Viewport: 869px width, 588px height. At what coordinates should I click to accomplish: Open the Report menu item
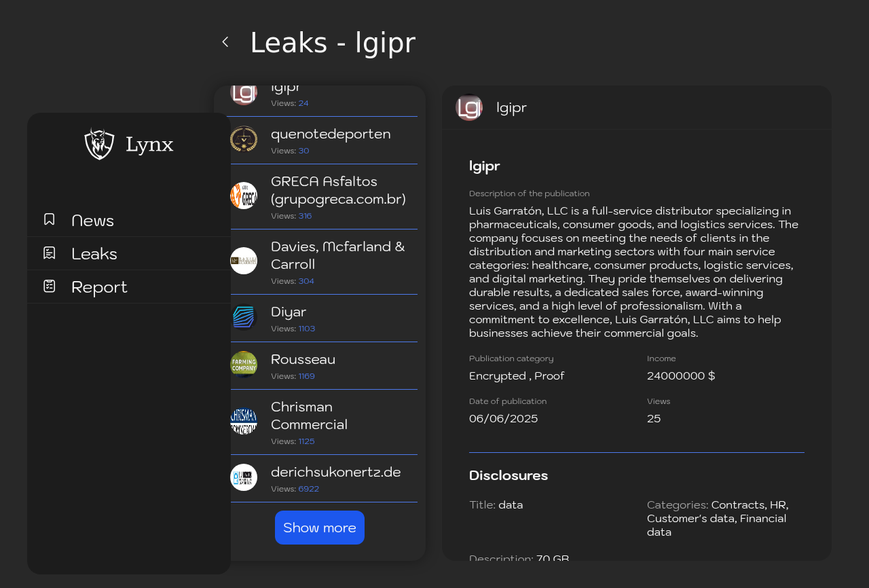(x=129, y=287)
